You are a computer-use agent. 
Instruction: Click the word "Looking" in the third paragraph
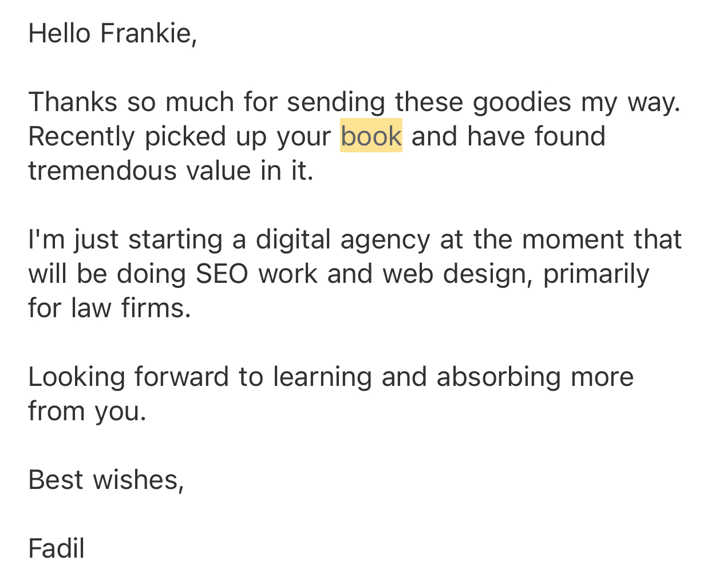point(76,377)
